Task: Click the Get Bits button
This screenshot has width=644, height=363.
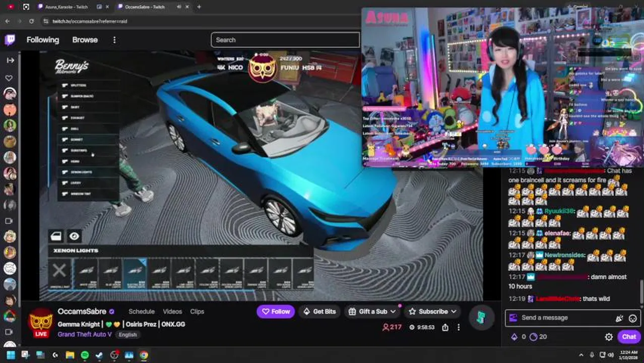Action: (x=319, y=312)
